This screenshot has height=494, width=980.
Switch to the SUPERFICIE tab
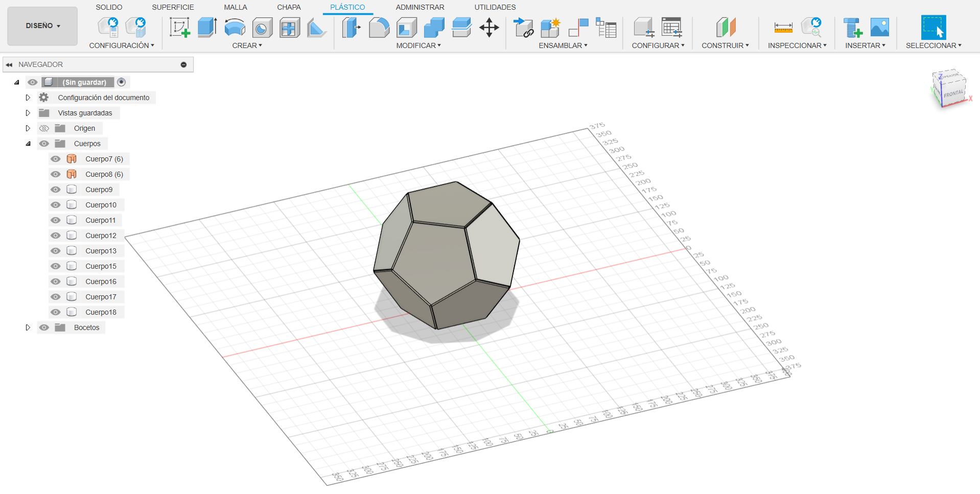[173, 7]
